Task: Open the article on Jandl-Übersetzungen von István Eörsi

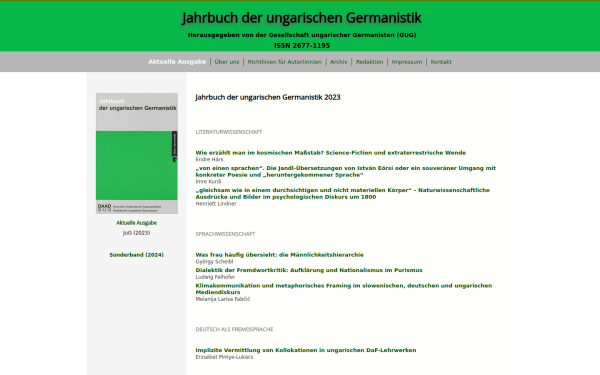Action: pyautogui.click(x=346, y=171)
